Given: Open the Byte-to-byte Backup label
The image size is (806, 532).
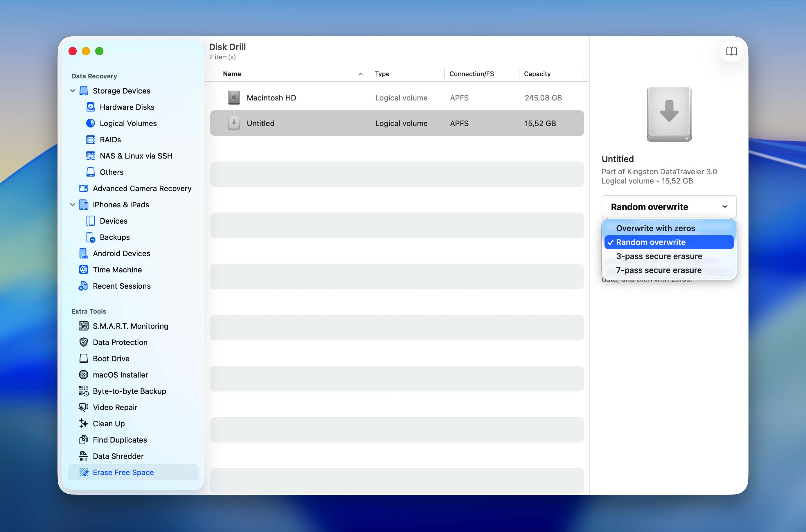Looking at the screenshot, I should [x=129, y=391].
